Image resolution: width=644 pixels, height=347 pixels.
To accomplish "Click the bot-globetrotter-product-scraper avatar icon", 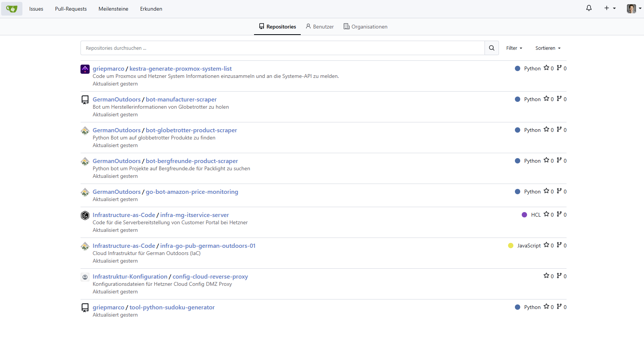I will [x=85, y=131].
